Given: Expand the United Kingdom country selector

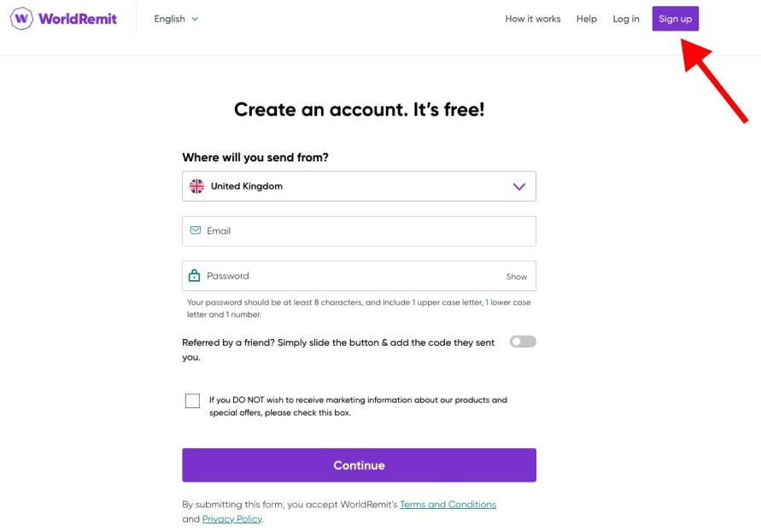Looking at the screenshot, I should click(359, 186).
